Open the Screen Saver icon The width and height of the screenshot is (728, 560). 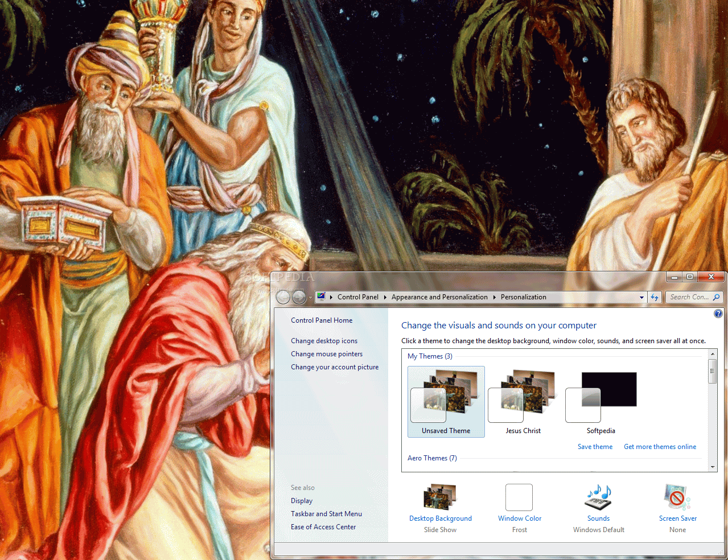point(677,497)
